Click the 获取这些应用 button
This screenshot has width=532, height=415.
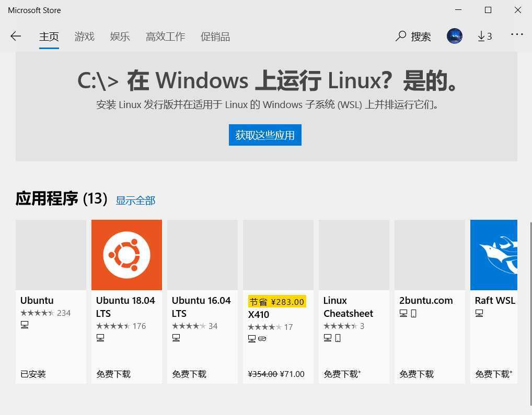click(265, 135)
